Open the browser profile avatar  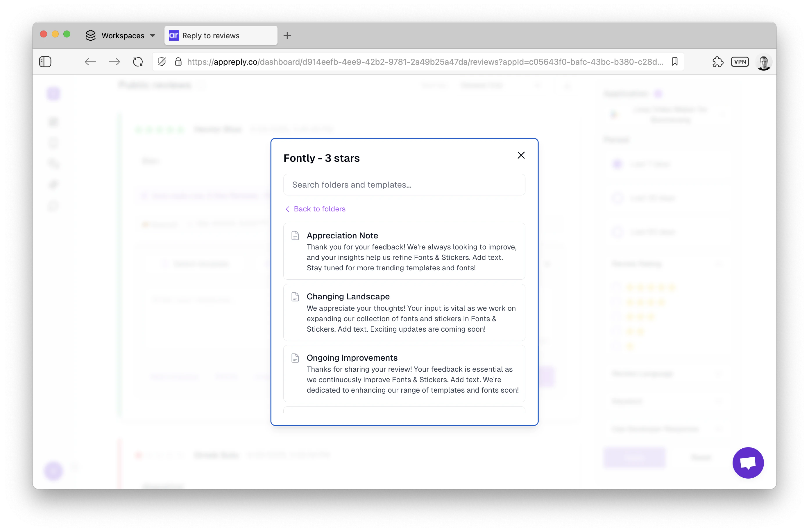[x=763, y=62]
